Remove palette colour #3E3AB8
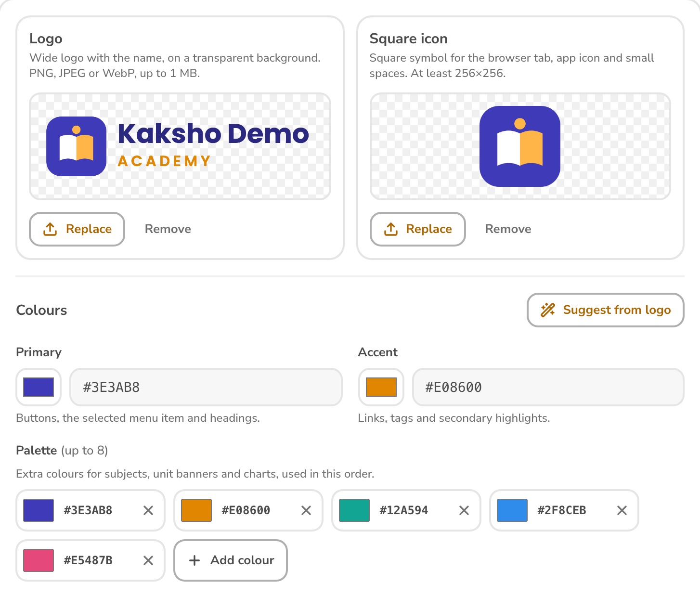Image resolution: width=700 pixels, height=597 pixels. point(148,510)
